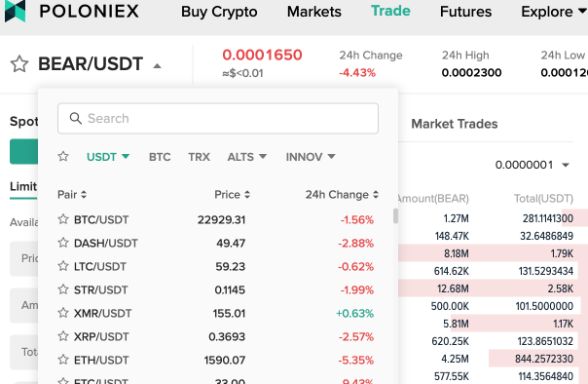Open the 0.0000001 price precision dropdown
The image size is (588, 384).
pos(533,165)
